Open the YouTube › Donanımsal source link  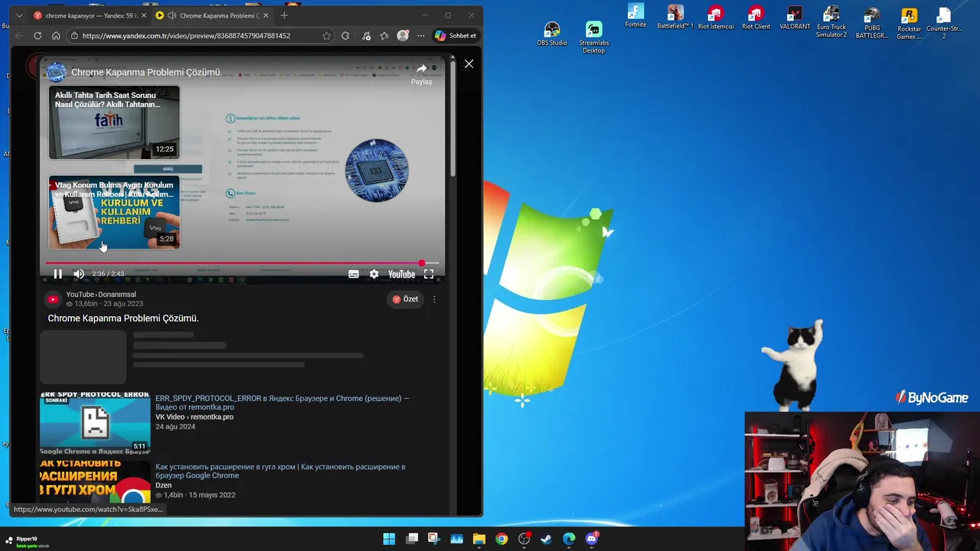(x=100, y=295)
